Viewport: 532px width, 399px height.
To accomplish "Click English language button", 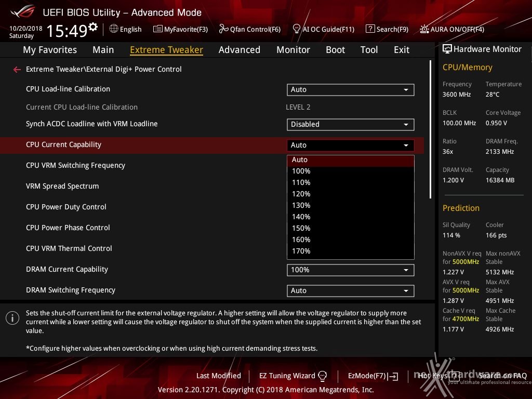I will click(130, 30).
